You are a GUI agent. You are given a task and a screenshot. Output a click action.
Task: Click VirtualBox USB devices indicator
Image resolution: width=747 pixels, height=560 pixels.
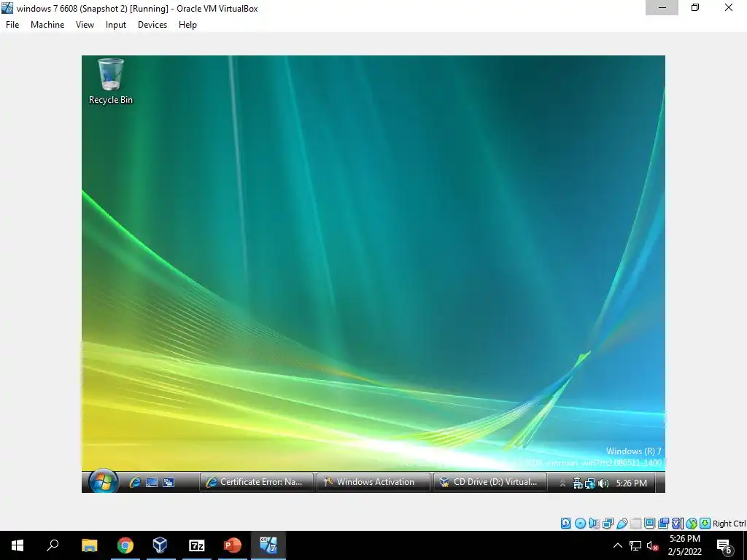coord(622,524)
